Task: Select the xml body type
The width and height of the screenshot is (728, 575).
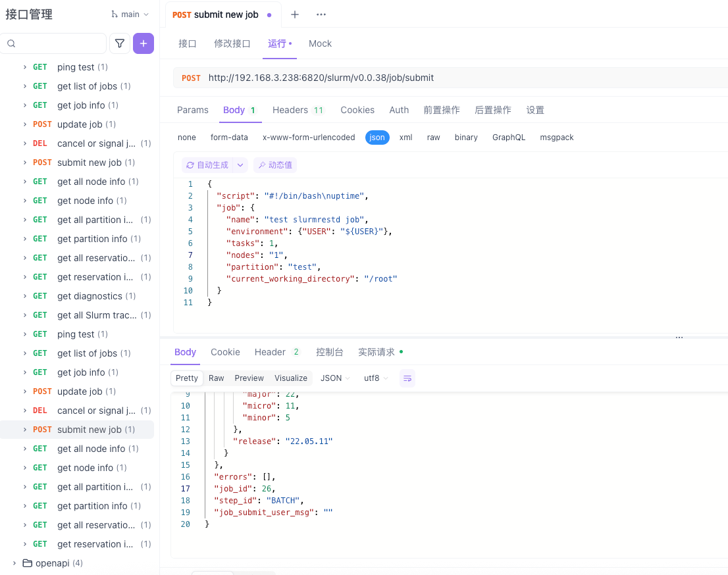Action: 405,137
